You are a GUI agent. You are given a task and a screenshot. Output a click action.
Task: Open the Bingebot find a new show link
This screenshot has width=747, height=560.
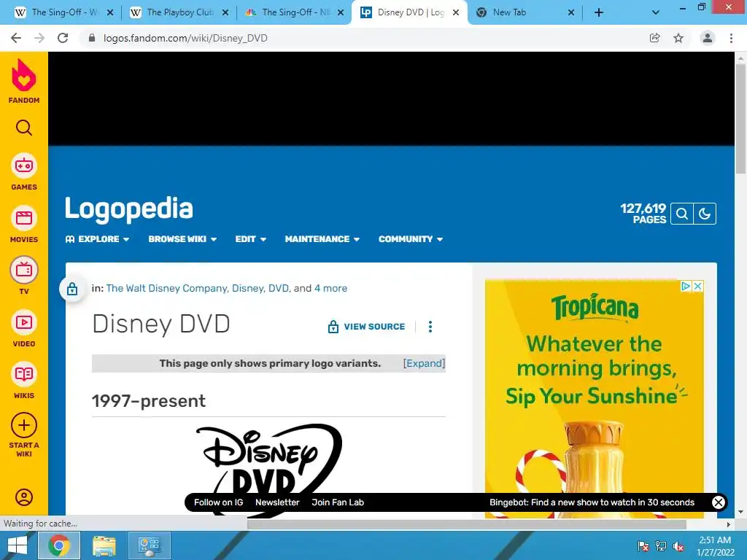coord(592,502)
